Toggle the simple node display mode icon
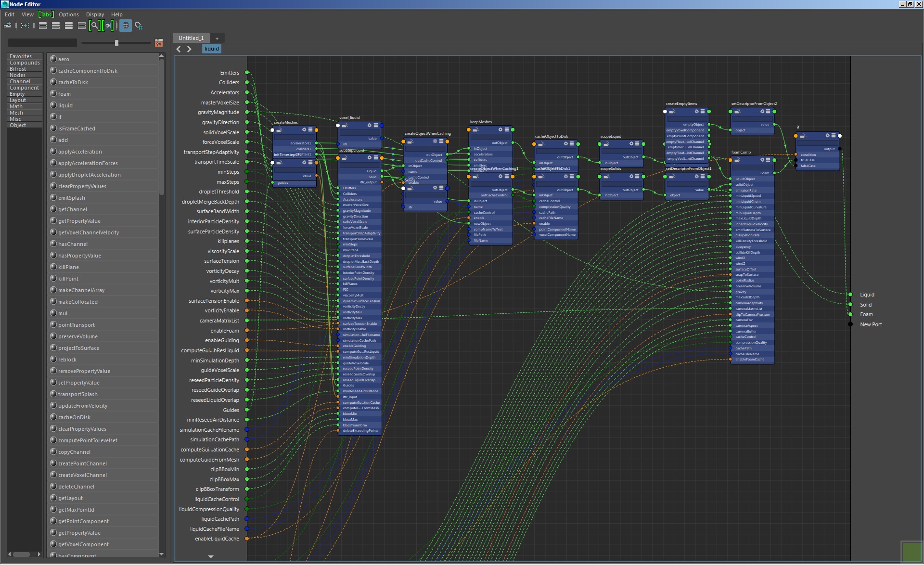Viewport: 924px width, 566px height. (x=43, y=25)
